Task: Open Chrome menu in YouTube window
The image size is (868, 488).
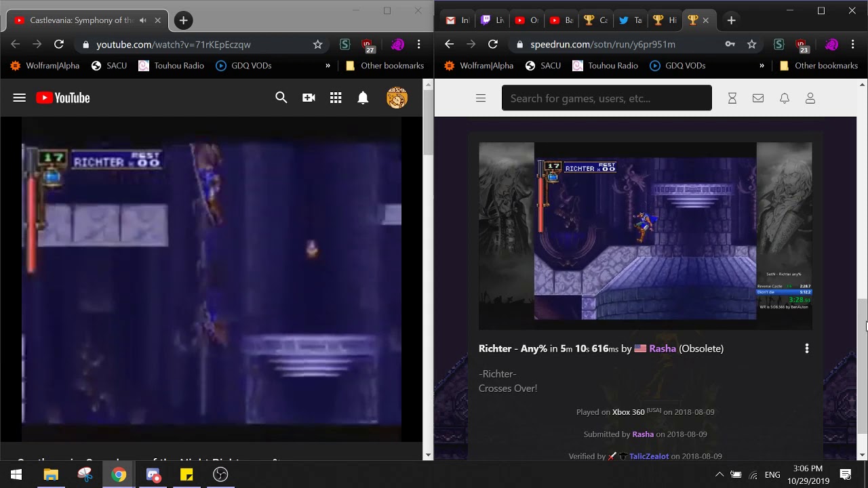Action: click(x=419, y=44)
